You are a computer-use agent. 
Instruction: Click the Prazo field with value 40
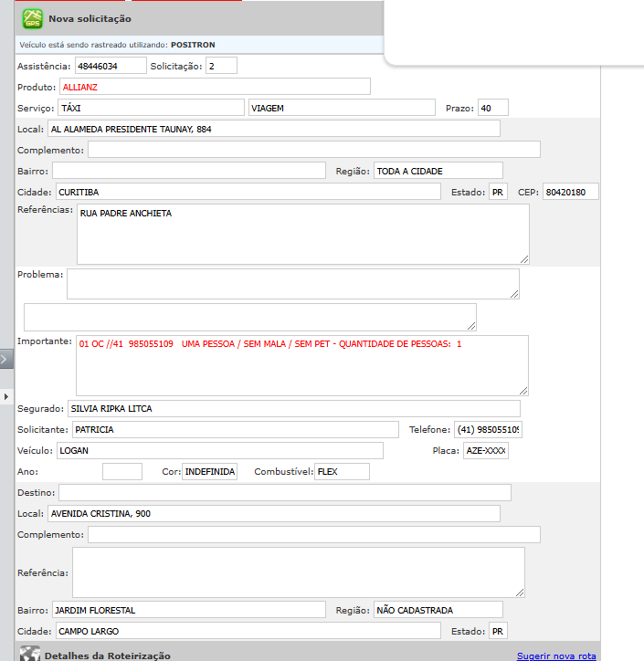492,108
